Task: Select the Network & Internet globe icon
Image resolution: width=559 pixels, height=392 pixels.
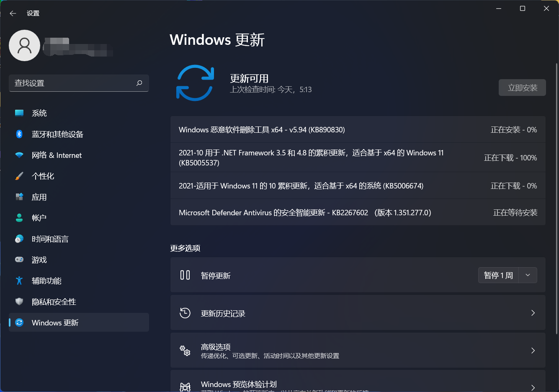Action: tap(19, 155)
